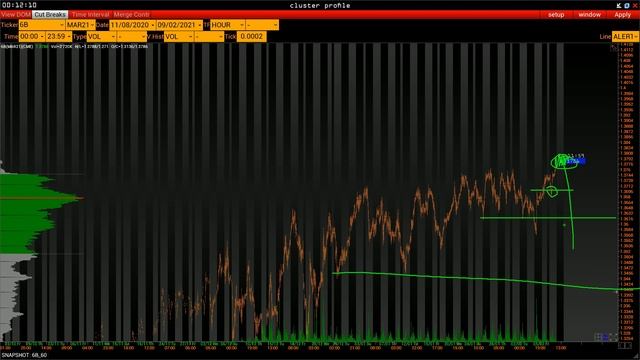
Task: Open the window menu
Action: point(589,15)
